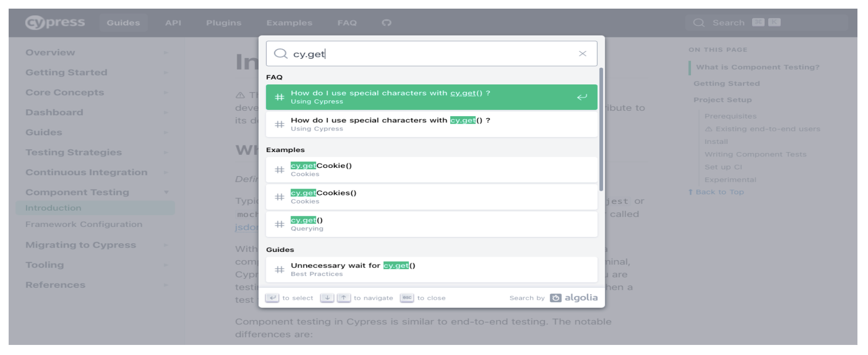868x355 pixels.
Task: Click the Cypress logo
Action: point(55,23)
